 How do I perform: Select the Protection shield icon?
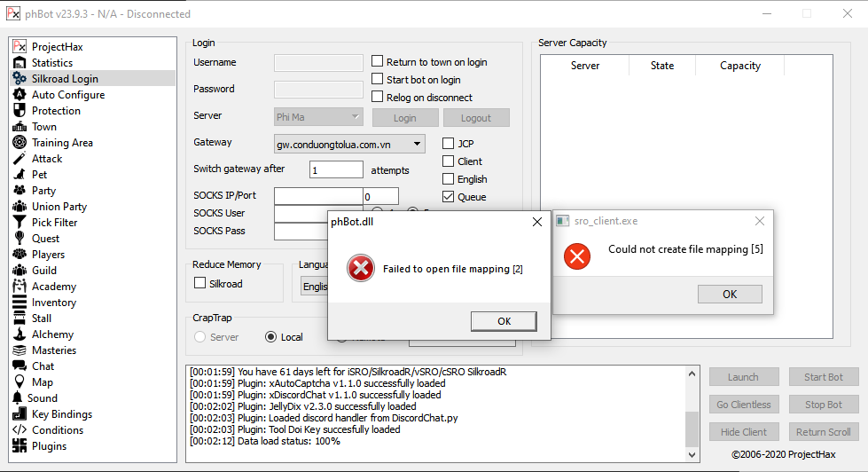click(20, 111)
